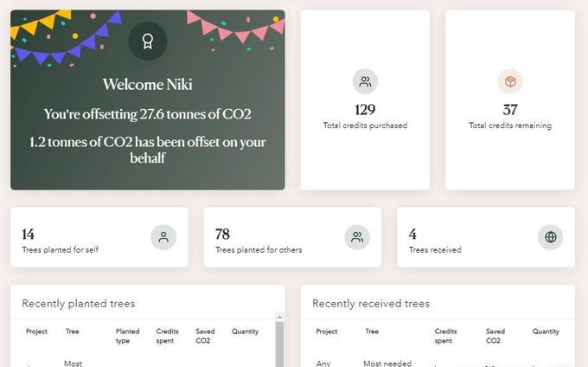Click the Trees received label
Image resolution: width=588 pixels, height=367 pixels.
click(x=435, y=250)
